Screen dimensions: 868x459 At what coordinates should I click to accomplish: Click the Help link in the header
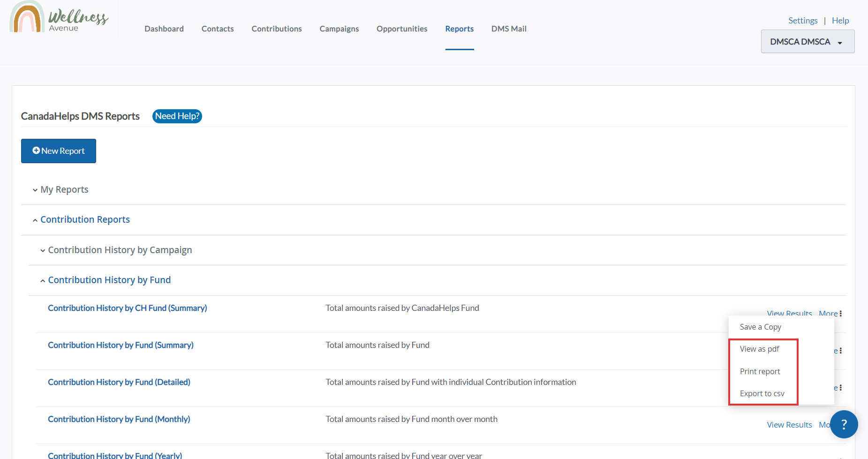tap(840, 21)
